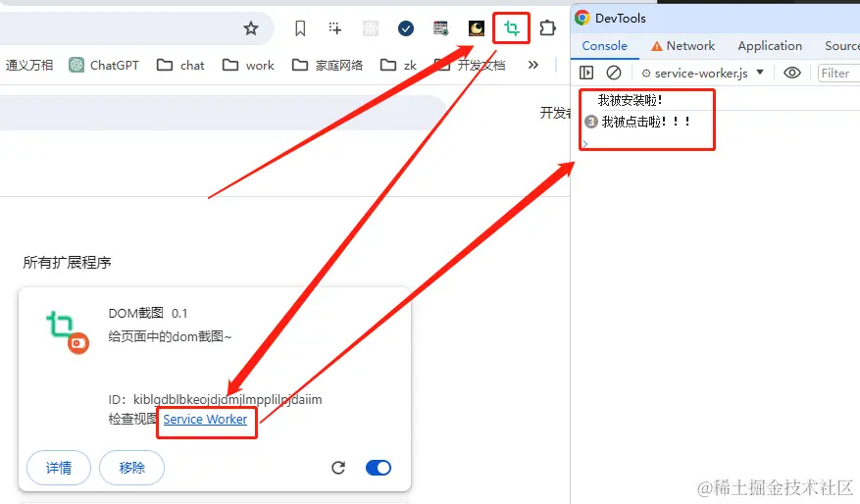Click the blue checkmark extension icon
This screenshot has width=860, height=504.
406,28
